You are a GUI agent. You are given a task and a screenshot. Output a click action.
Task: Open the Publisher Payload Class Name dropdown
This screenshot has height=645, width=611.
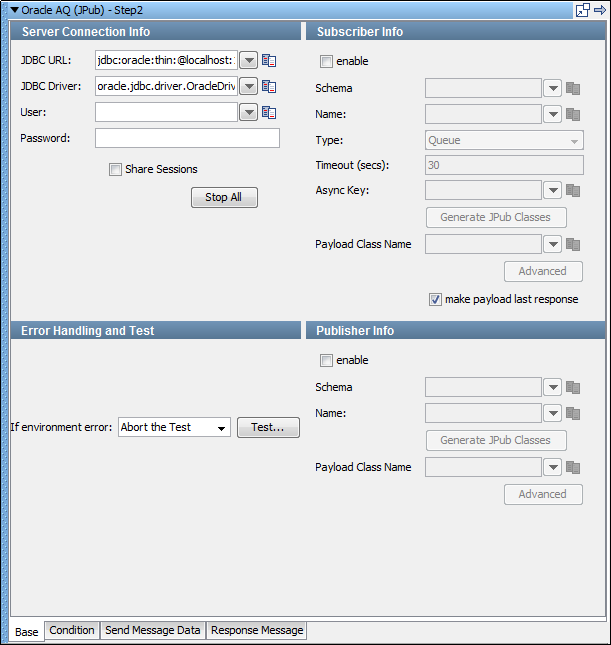553,467
